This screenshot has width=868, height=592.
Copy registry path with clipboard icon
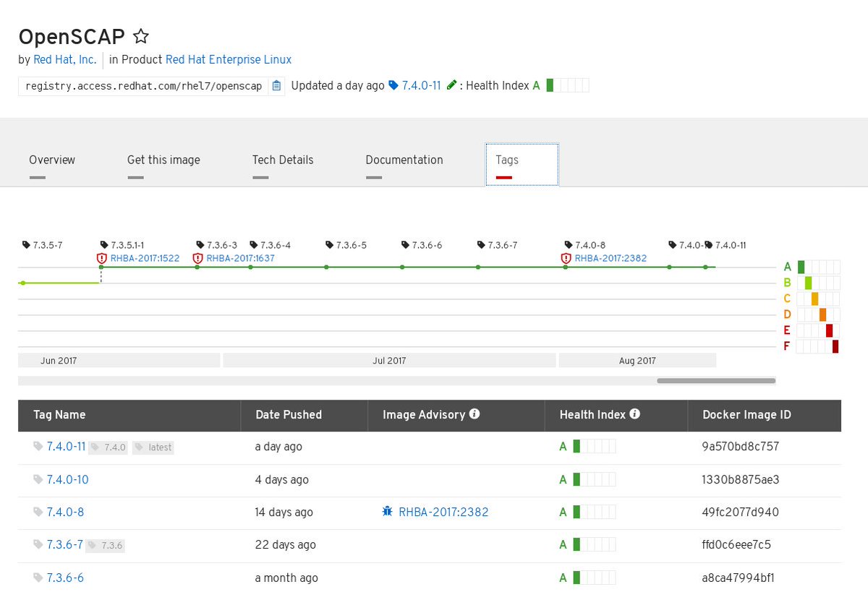(x=276, y=86)
